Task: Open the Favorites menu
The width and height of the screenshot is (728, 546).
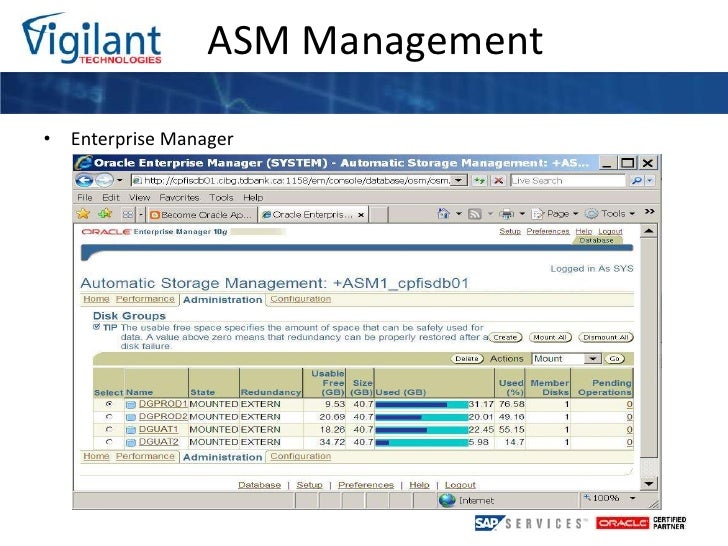Action: 179,198
